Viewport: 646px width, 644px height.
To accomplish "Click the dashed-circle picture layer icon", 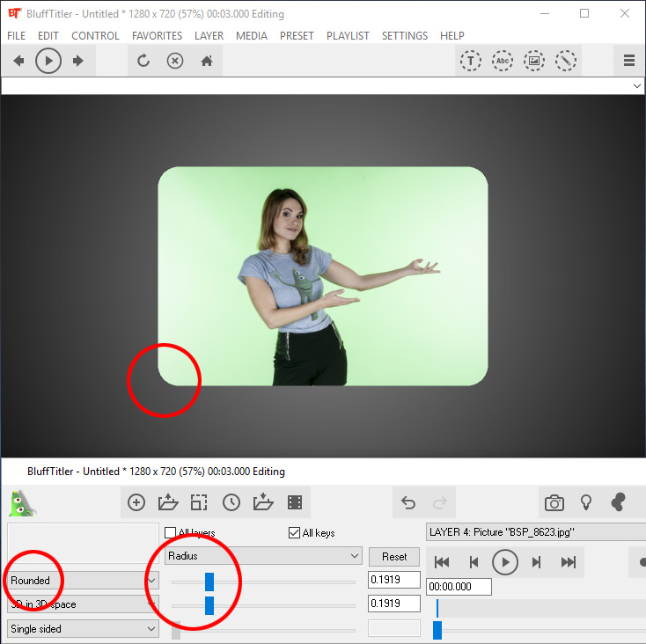I will point(534,62).
